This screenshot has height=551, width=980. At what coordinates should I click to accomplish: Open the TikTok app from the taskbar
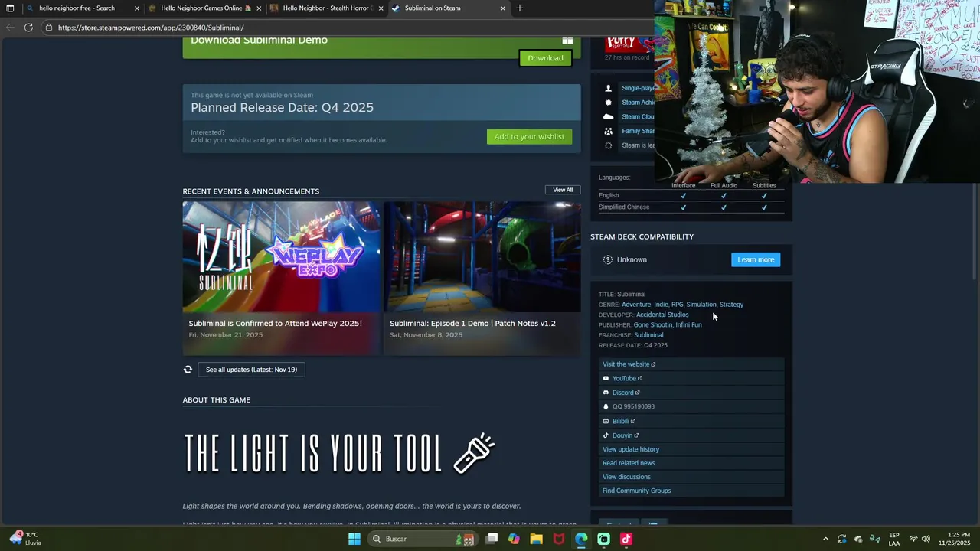(626, 539)
